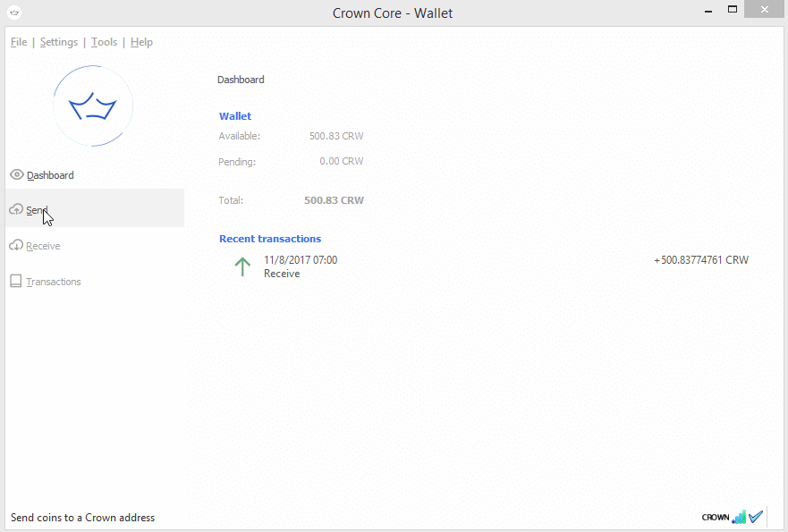Click the Available: label

[239, 136]
